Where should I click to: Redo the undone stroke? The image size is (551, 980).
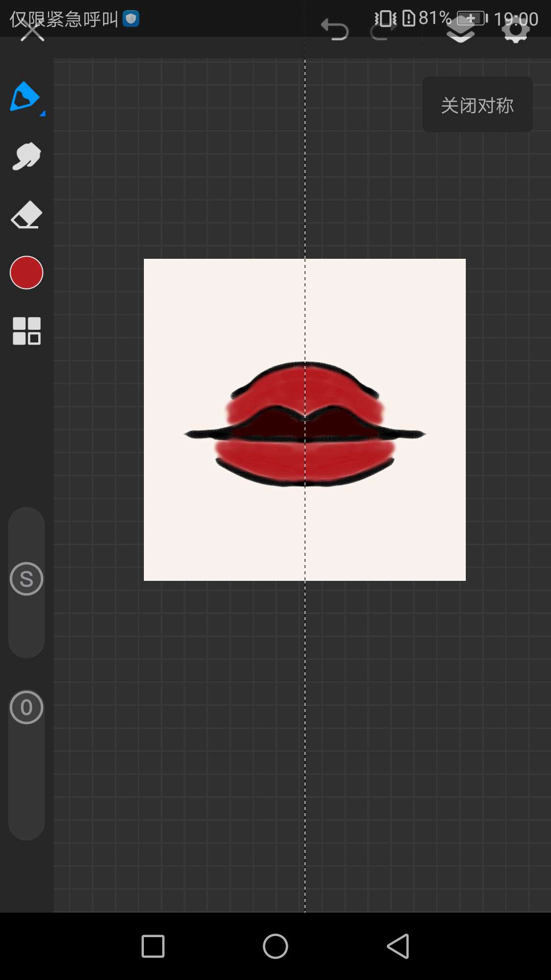(383, 31)
